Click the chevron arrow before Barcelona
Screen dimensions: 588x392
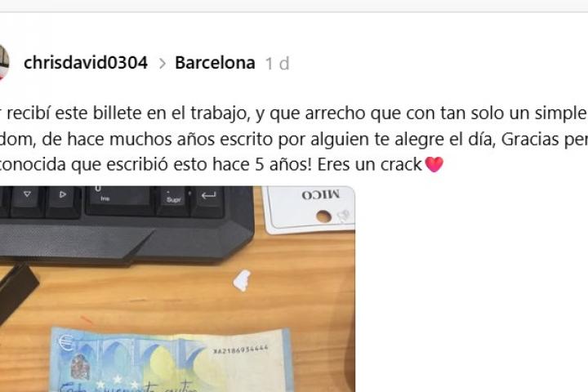tap(162, 64)
